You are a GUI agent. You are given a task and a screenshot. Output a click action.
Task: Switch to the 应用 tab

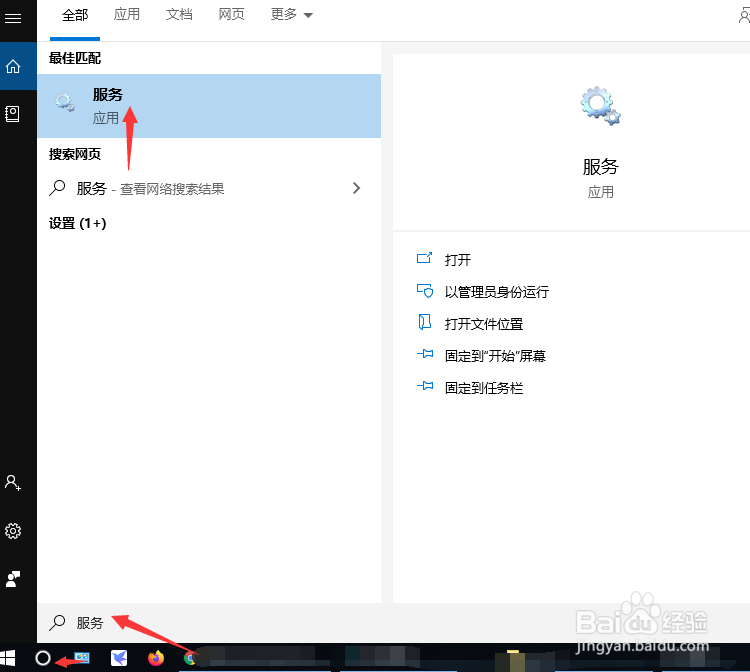[127, 14]
